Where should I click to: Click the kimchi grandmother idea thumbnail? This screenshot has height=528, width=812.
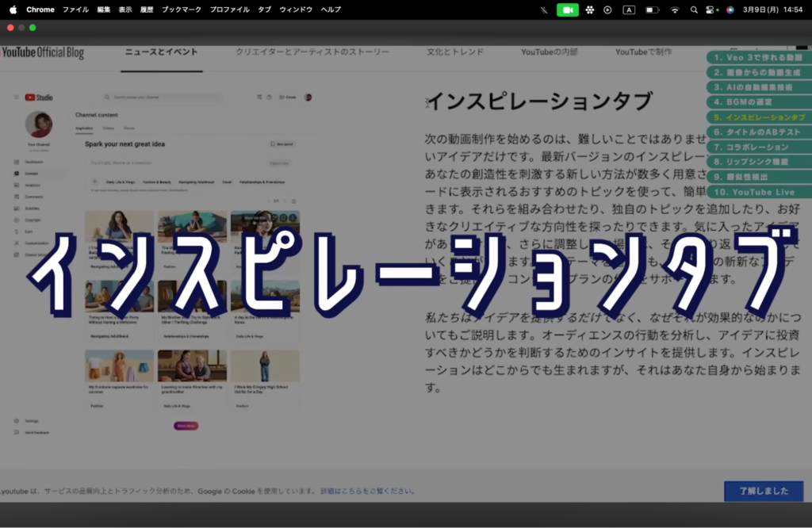pos(192,366)
